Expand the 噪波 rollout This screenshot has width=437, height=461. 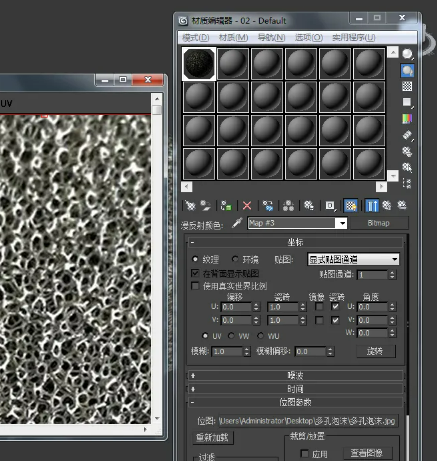click(295, 376)
